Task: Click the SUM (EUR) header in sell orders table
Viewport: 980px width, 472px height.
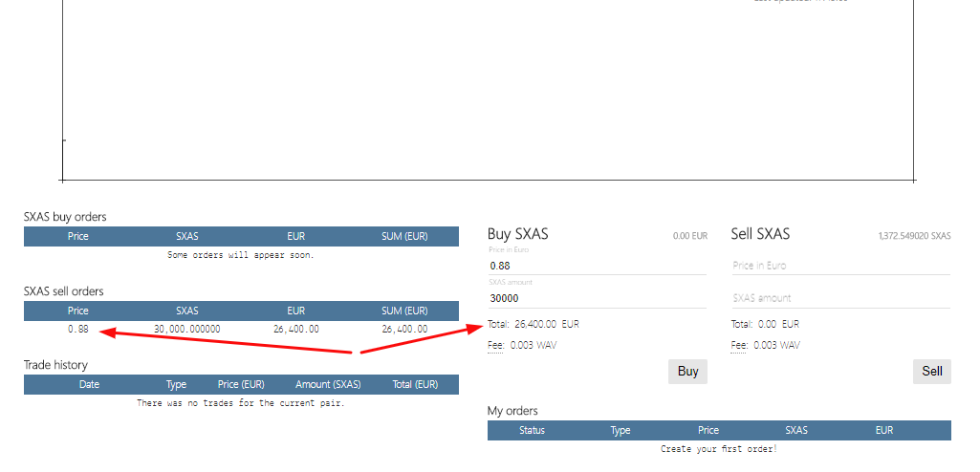Action: (x=404, y=311)
